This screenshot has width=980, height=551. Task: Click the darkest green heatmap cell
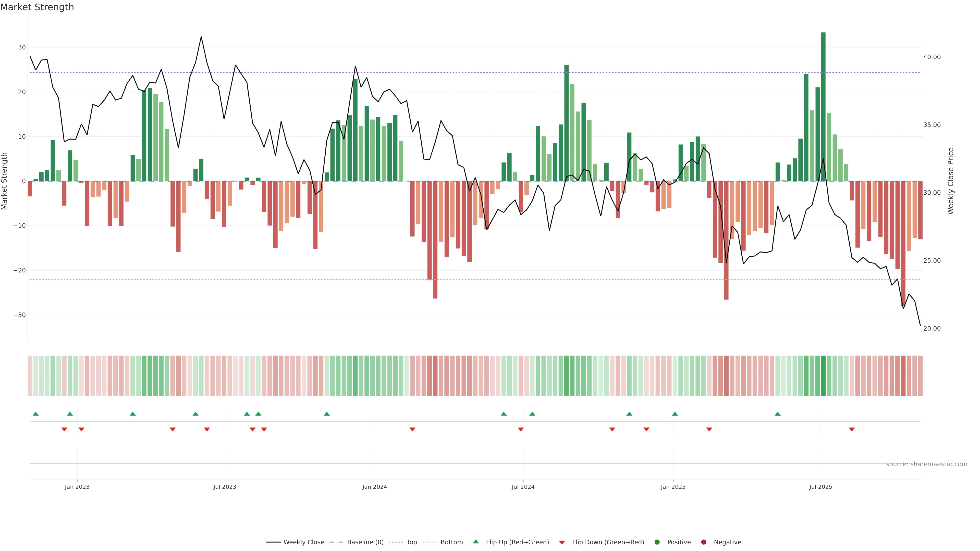click(x=823, y=375)
